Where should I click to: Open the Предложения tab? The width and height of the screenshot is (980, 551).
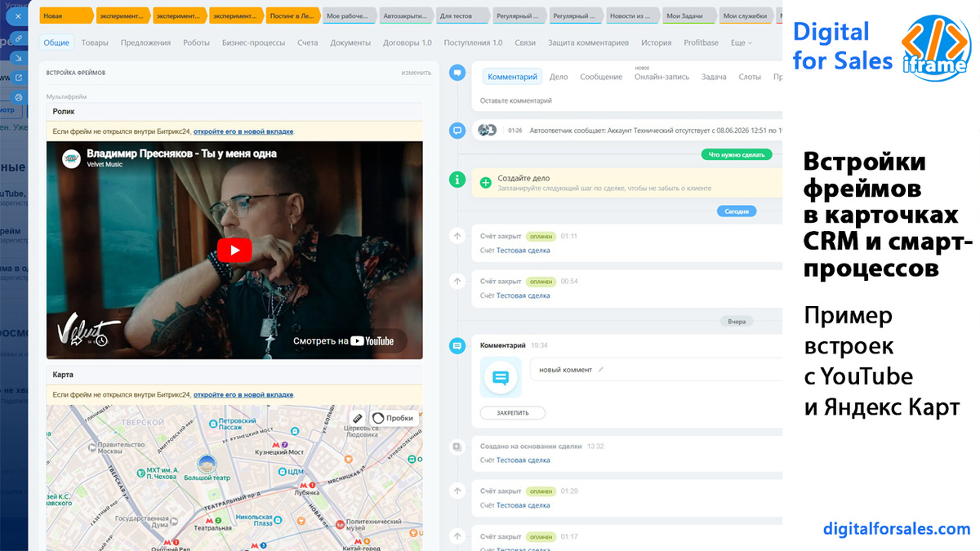pyautogui.click(x=145, y=42)
